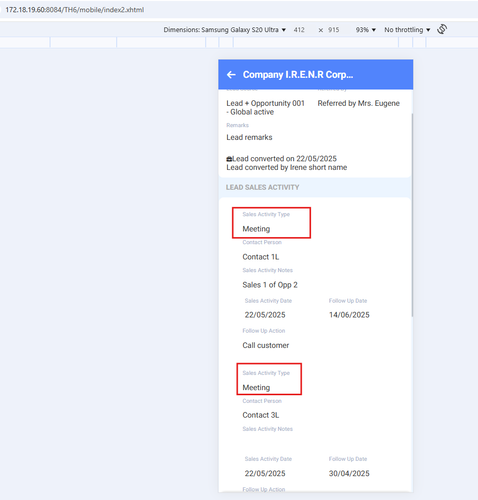Edit the viewport height field 915

pos(333,30)
